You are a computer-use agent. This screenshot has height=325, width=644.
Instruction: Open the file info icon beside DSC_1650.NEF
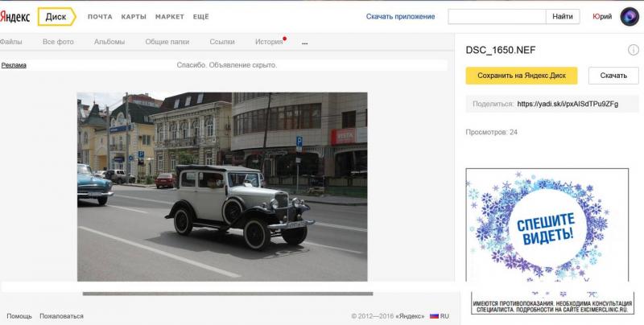click(634, 50)
